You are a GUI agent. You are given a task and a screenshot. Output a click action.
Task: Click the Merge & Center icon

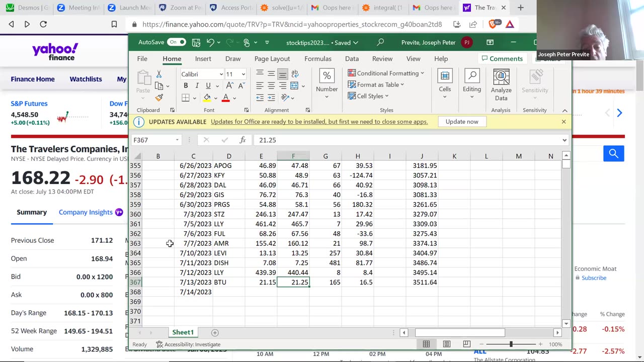pos(294,85)
